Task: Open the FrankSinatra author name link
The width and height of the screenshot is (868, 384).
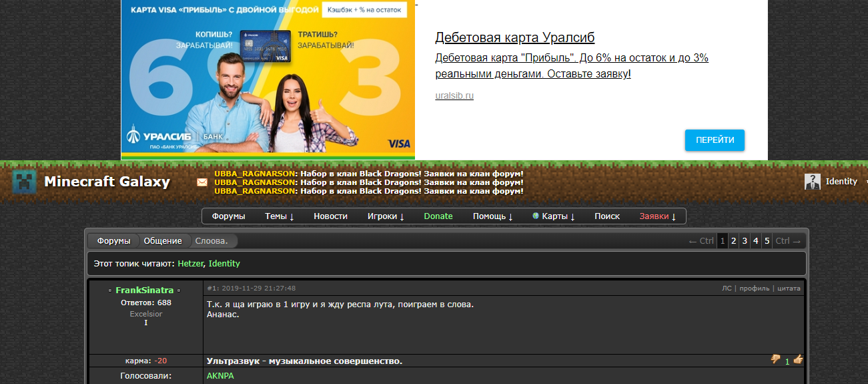Action: pos(144,291)
